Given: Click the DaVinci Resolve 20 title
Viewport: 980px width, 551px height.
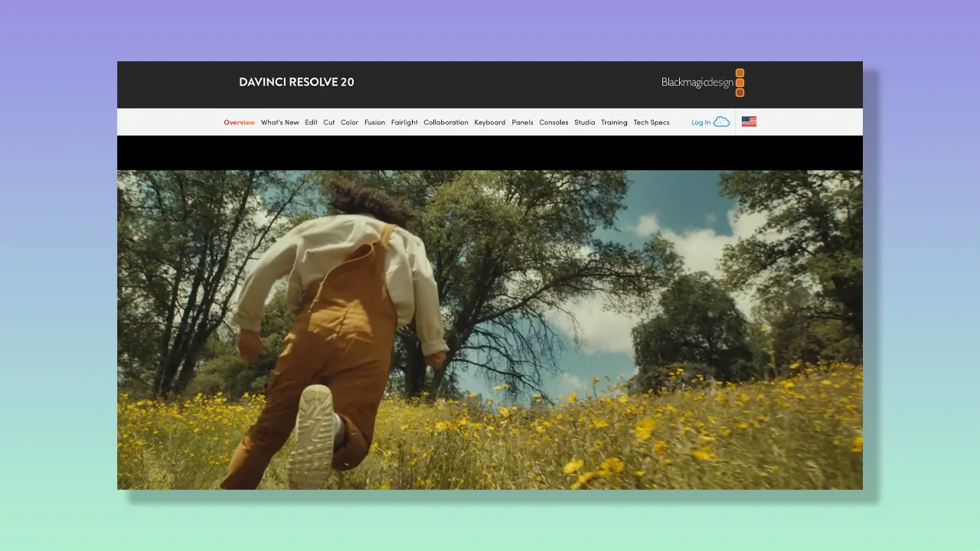Looking at the screenshot, I should tap(296, 82).
